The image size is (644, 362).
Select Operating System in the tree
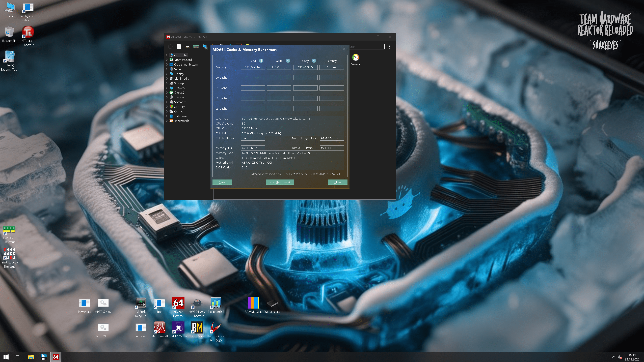186,65
